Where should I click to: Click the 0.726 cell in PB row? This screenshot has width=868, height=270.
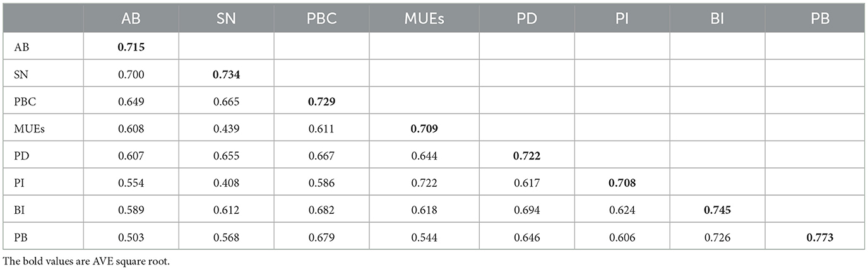click(716, 238)
